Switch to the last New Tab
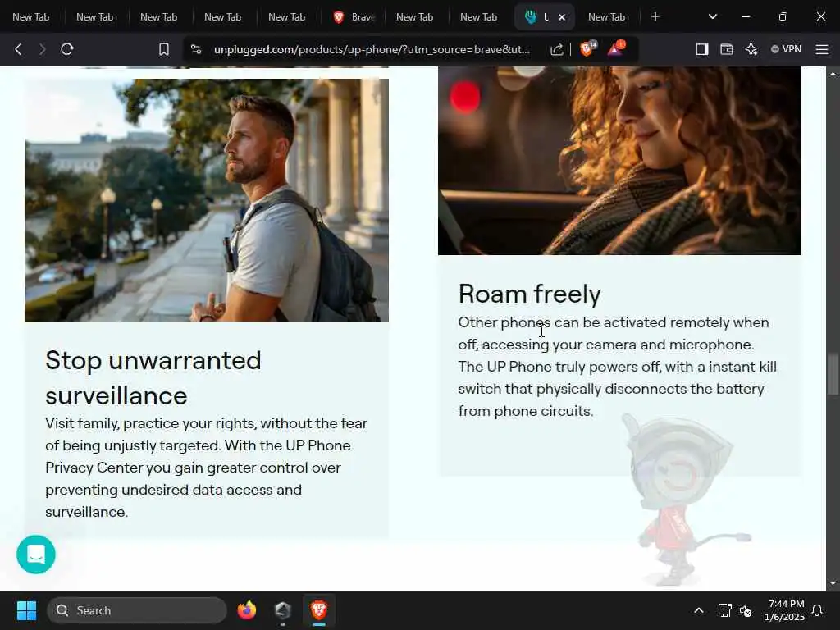Screen dimensions: 840x630 coord(606,17)
